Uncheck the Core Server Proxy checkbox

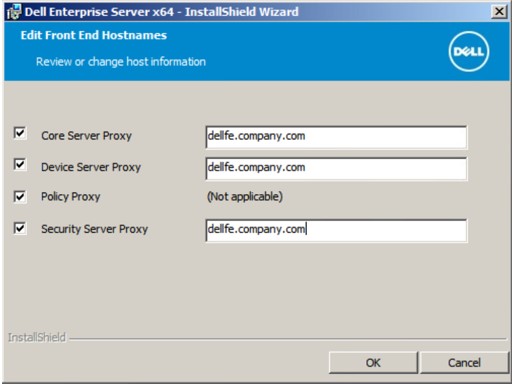pos(20,133)
